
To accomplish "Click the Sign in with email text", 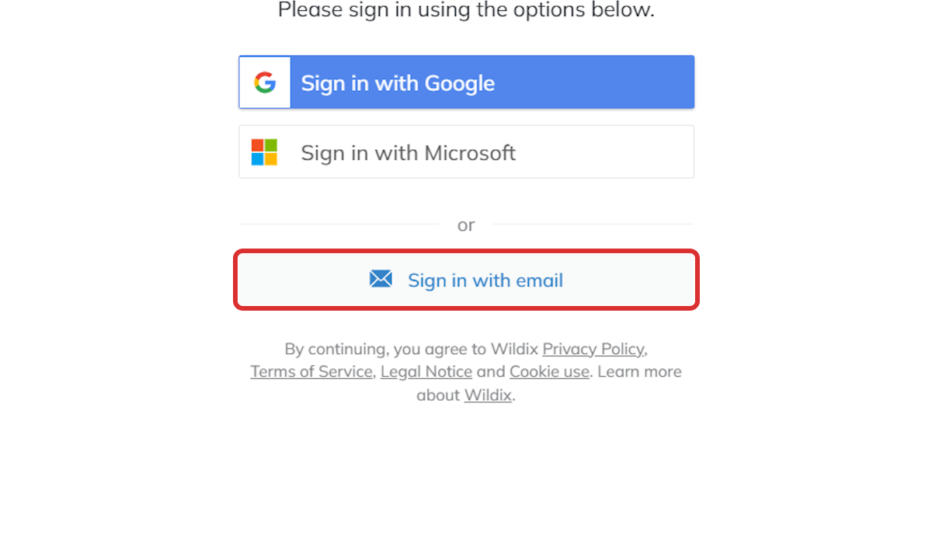I will 485,280.
